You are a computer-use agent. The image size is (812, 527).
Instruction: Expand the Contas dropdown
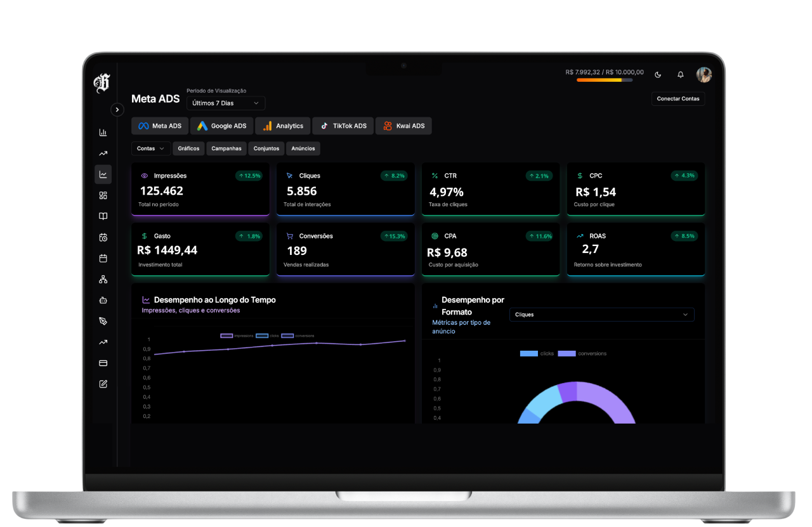150,148
